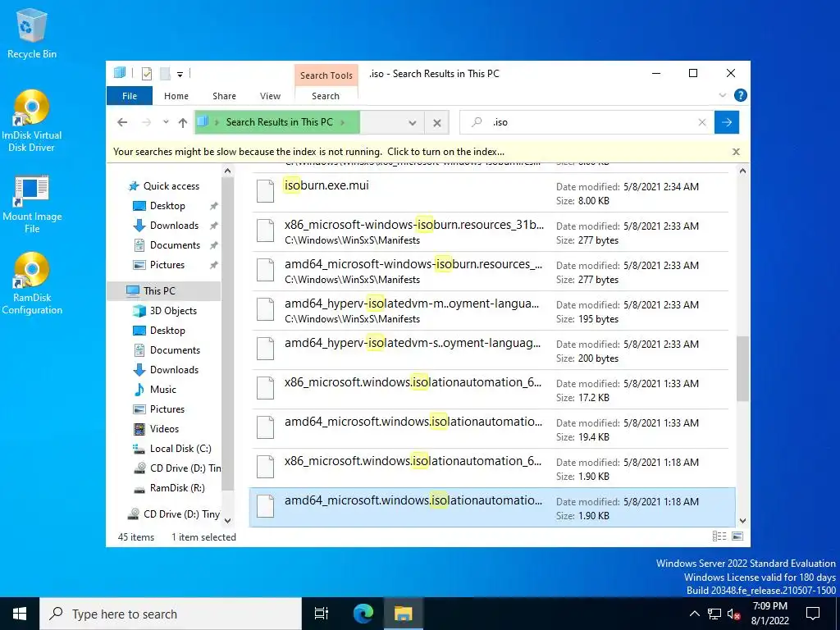Launch Mount Image File desktop shortcut
This screenshot has width=840, height=630.
pos(32,204)
